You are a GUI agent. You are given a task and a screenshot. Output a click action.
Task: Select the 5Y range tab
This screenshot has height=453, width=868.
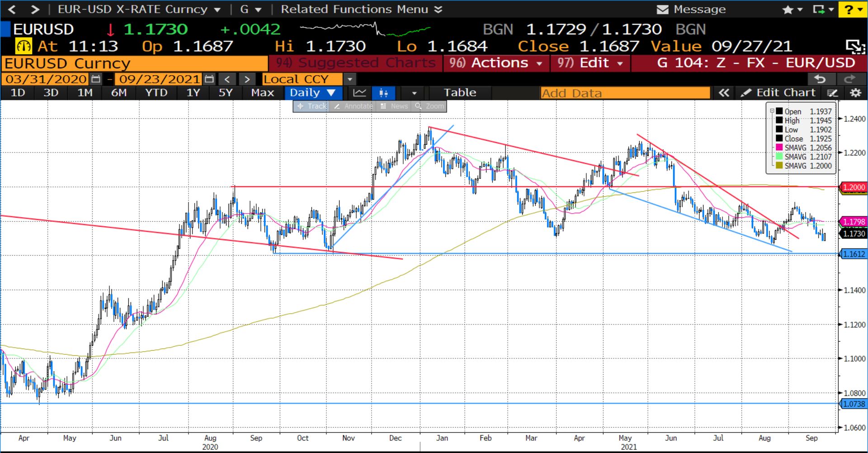coord(226,93)
